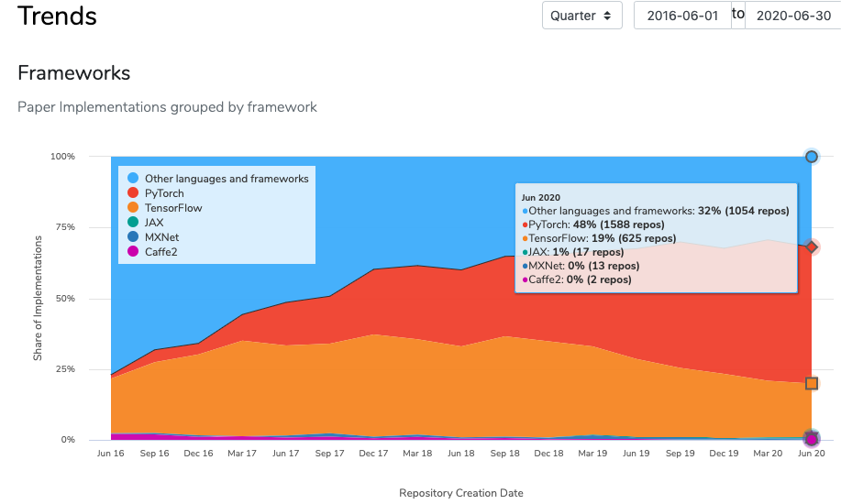The height and width of the screenshot is (504, 841).
Task: Select the TensorFlow square data point marker
Action: pos(812,383)
